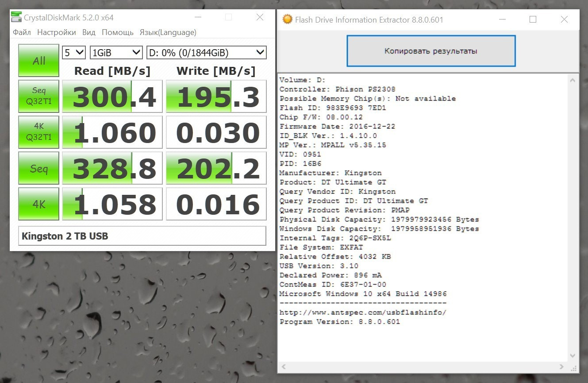Select the 195.3 Seq Q32T1 write result
Screen dimensions: 588x383
216,96
